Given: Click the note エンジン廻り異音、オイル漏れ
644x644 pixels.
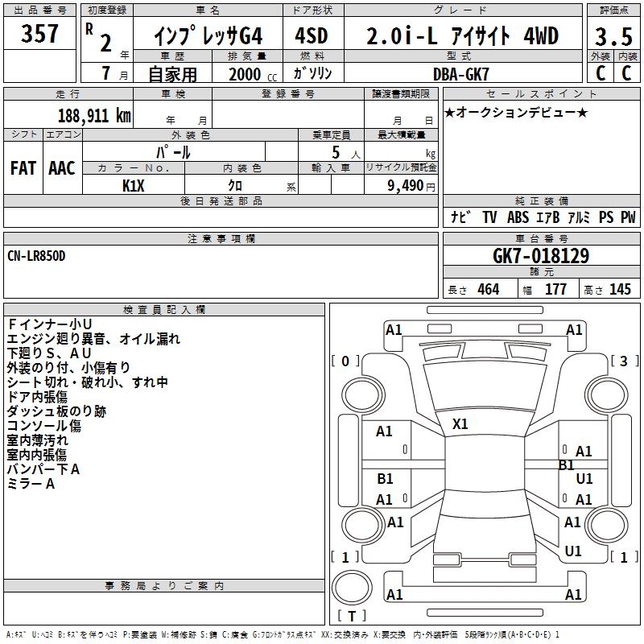Looking at the screenshot, I should click(93, 338).
